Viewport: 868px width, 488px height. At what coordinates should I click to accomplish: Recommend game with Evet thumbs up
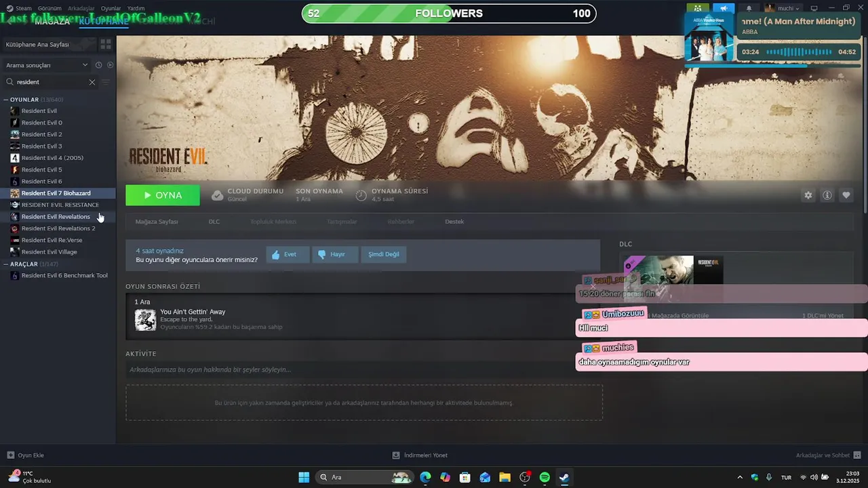(x=288, y=254)
